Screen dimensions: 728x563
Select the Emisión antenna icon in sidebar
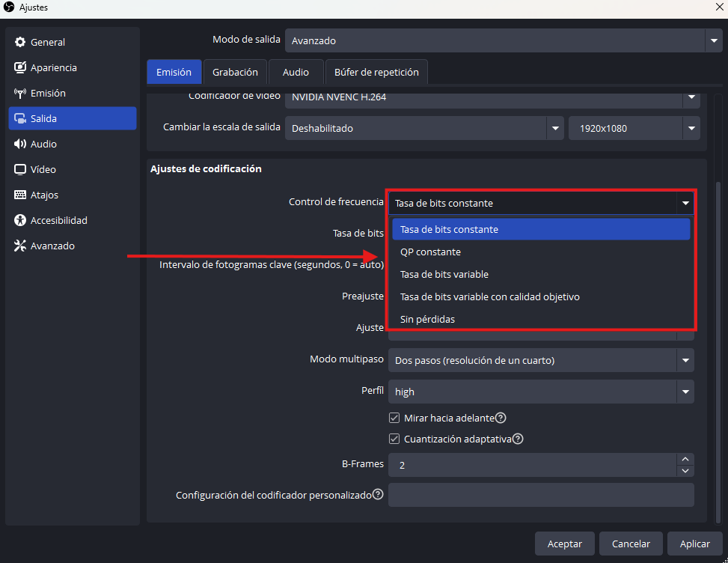click(x=20, y=94)
